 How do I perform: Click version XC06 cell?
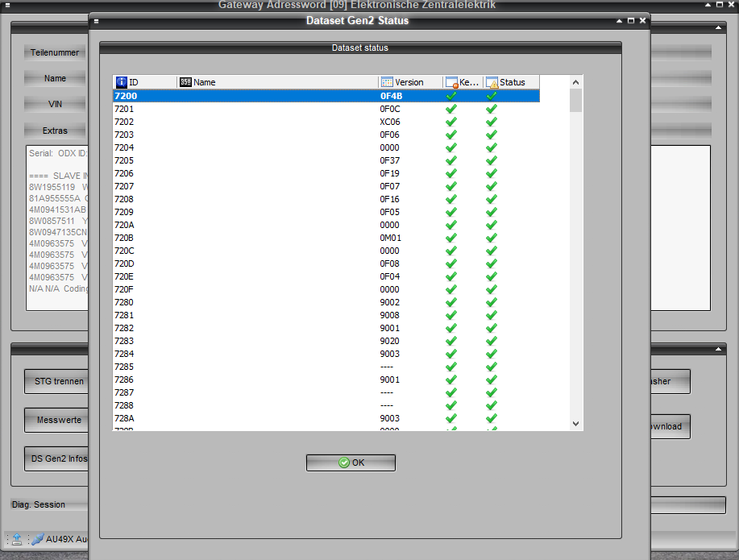(x=390, y=122)
